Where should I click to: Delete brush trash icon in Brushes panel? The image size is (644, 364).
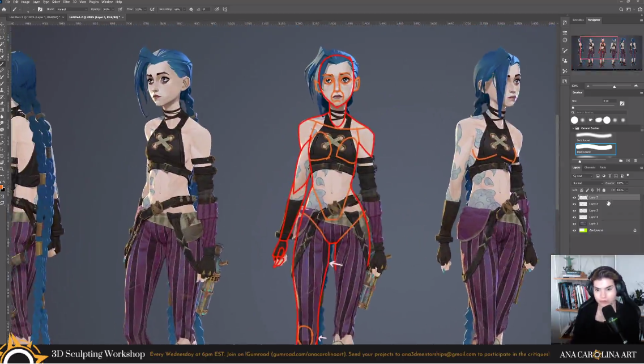[636, 160]
